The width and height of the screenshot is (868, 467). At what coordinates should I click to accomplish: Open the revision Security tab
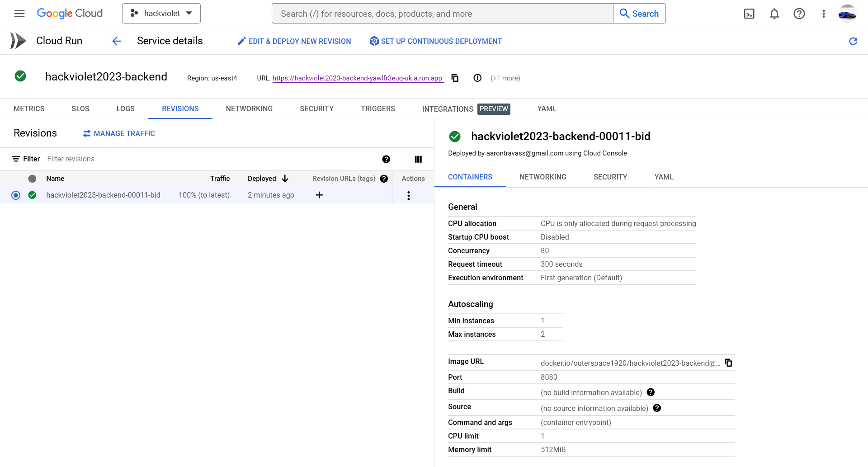coord(610,177)
